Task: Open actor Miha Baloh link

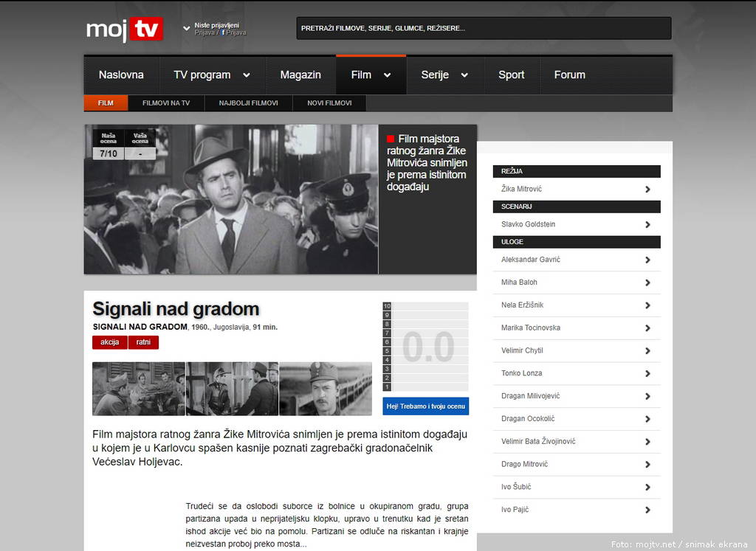Action: 519,283
